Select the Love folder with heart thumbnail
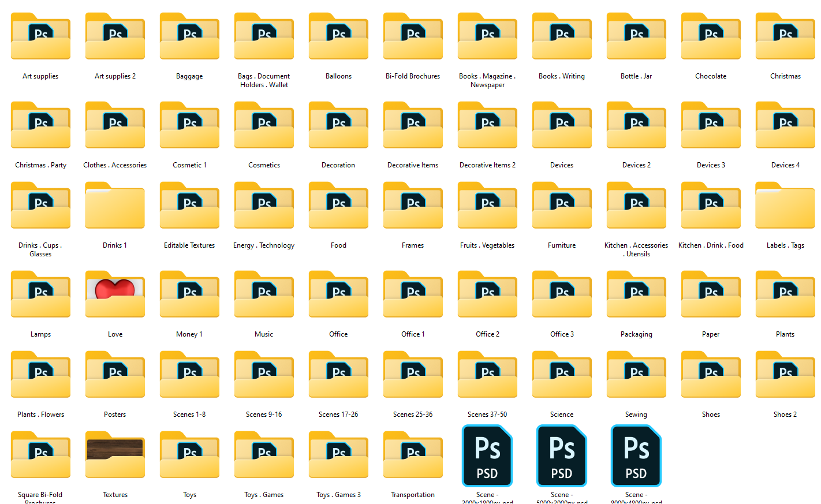 click(x=115, y=294)
